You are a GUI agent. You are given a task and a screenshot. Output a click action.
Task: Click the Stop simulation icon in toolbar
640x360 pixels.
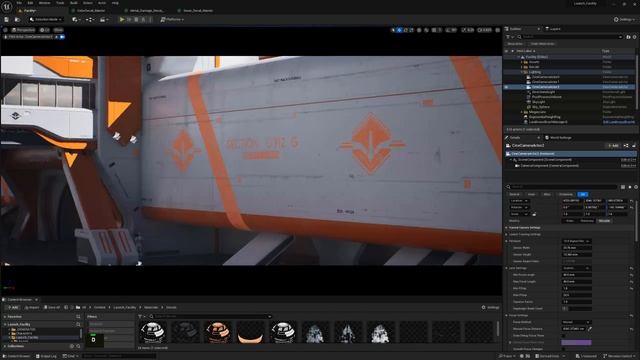[x=136, y=20]
